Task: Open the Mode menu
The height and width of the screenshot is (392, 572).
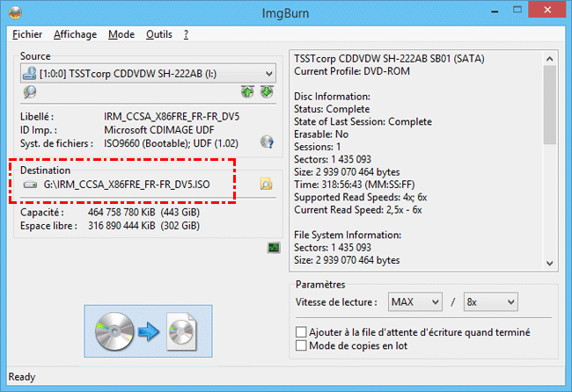Action: point(121,34)
